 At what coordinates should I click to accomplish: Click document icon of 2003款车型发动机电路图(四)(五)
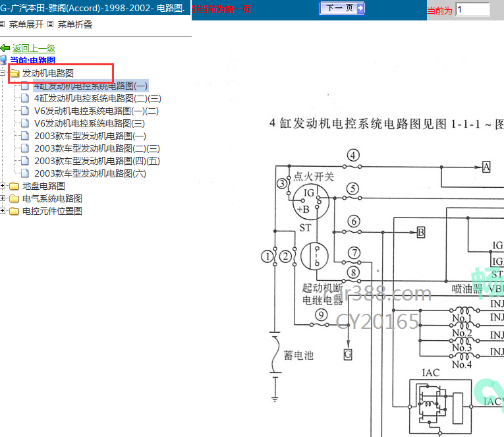(x=25, y=161)
